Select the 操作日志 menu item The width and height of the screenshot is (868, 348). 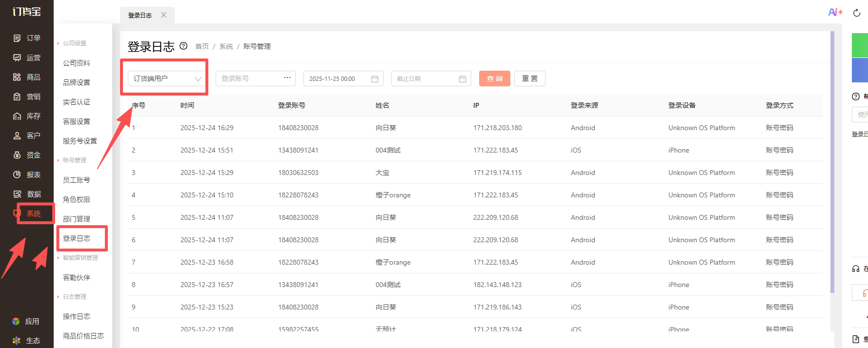[x=77, y=316]
